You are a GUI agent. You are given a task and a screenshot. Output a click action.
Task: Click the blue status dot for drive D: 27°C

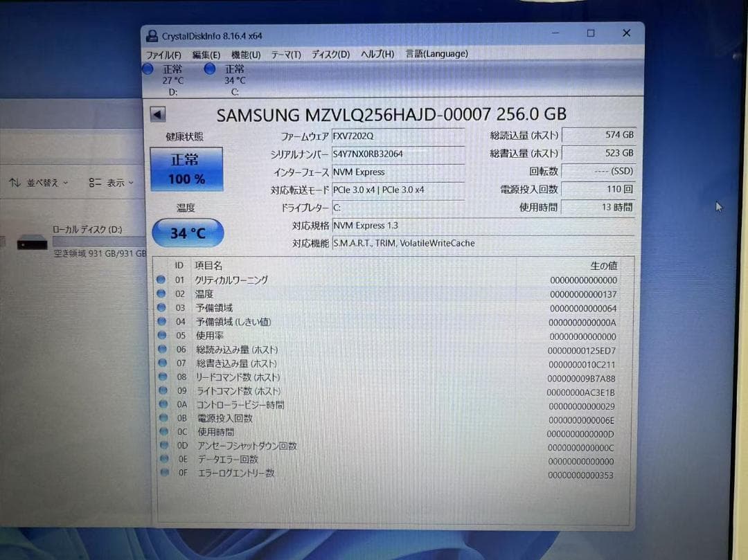[148, 69]
